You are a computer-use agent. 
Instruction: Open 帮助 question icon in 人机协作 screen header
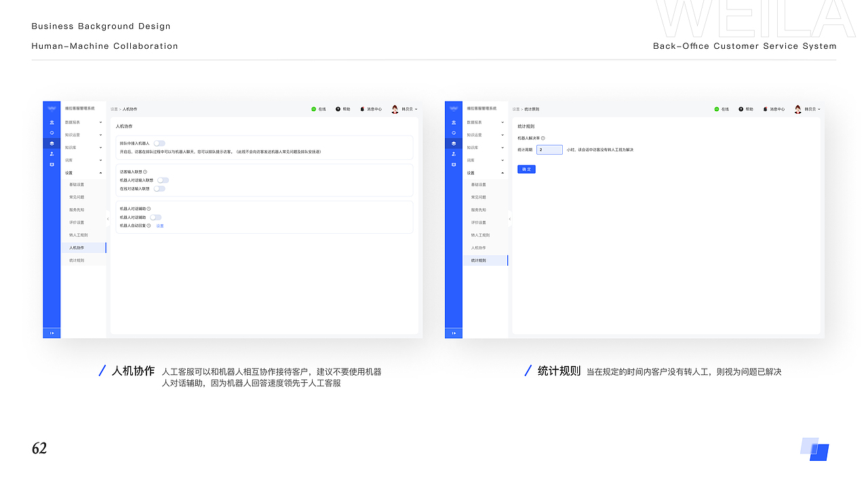click(338, 109)
